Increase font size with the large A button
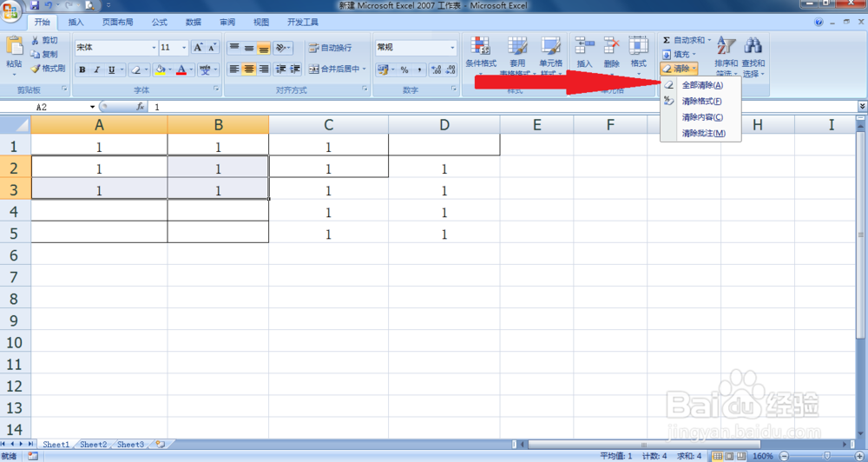The height and width of the screenshot is (462, 868). coord(198,48)
